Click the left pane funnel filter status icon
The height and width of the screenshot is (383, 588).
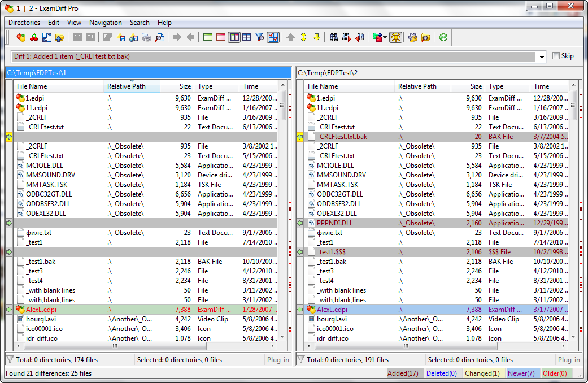click(10, 359)
